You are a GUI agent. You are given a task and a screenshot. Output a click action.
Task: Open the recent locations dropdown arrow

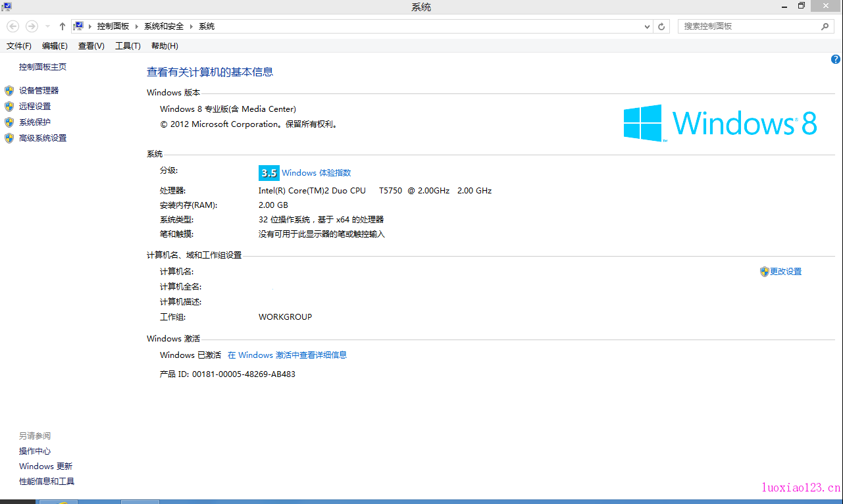point(47,26)
